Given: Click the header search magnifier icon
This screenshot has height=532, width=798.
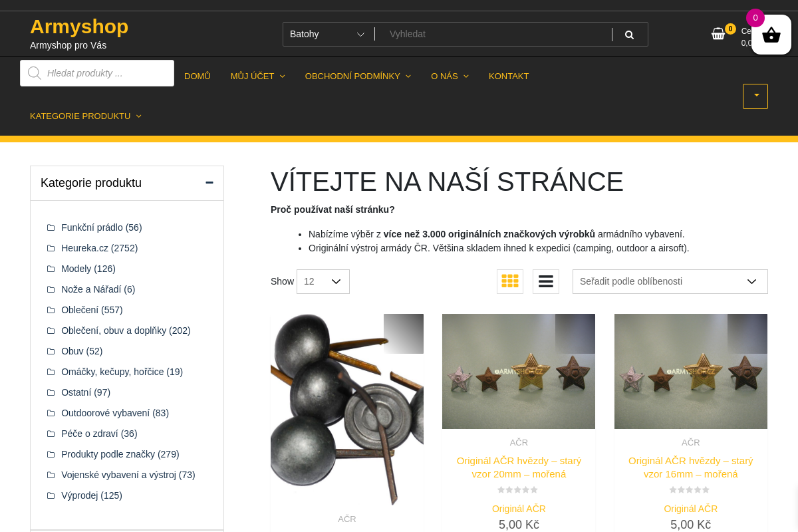Looking at the screenshot, I should tap(628, 34).
